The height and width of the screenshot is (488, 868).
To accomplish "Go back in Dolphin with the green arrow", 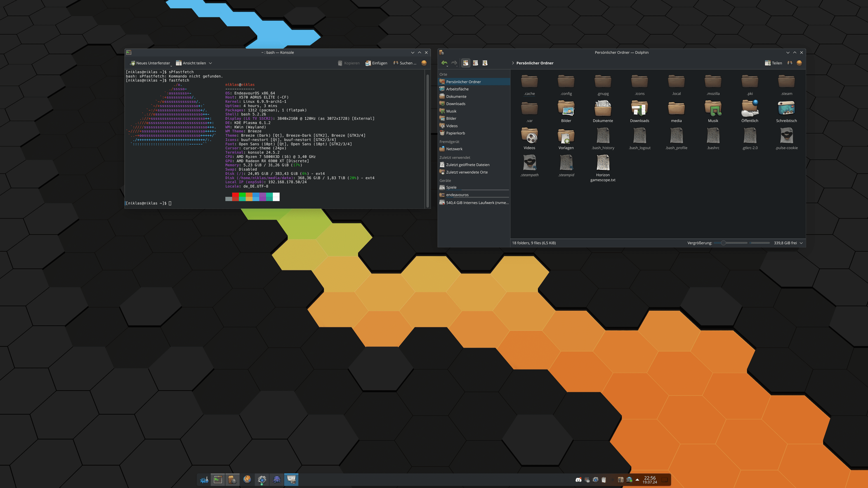I will pyautogui.click(x=444, y=63).
